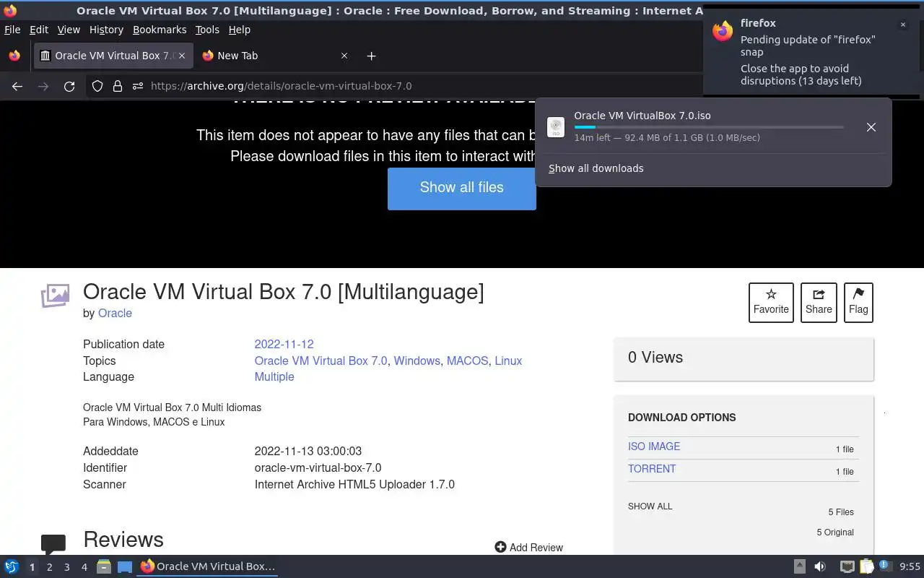Click the blue desktop icon in taskbar

(125, 566)
